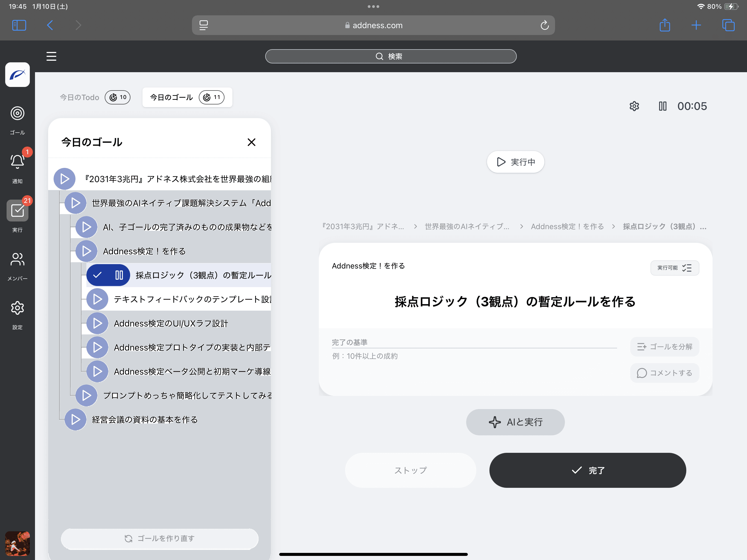This screenshot has width=747, height=560.
Task: Tap the Safari share icon
Action: (x=665, y=25)
